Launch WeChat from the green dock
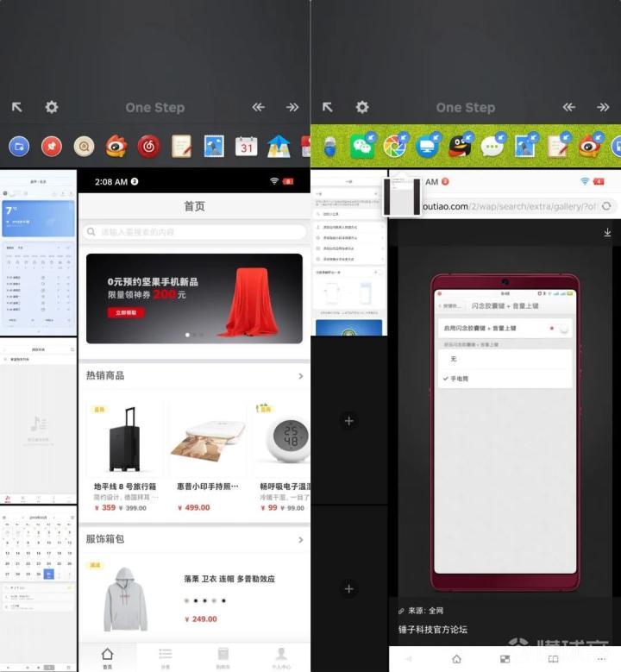This screenshot has height=672, width=621. point(363,147)
